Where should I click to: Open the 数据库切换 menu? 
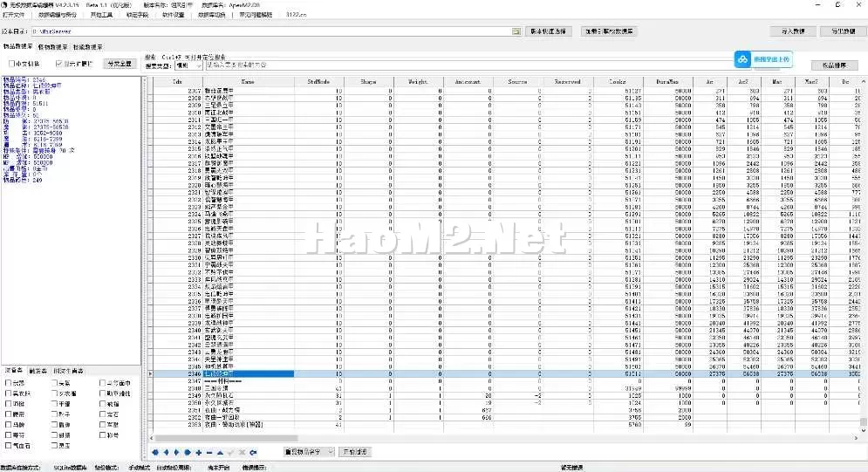211,14
